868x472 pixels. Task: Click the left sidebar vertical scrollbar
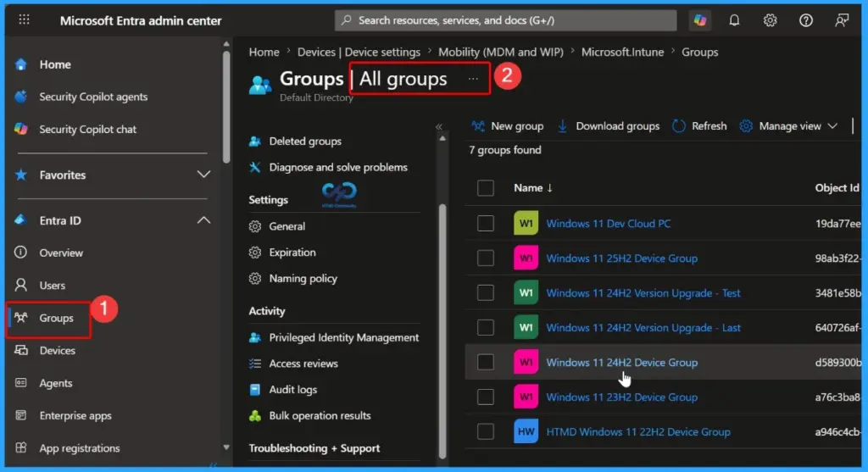click(x=225, y=106)
